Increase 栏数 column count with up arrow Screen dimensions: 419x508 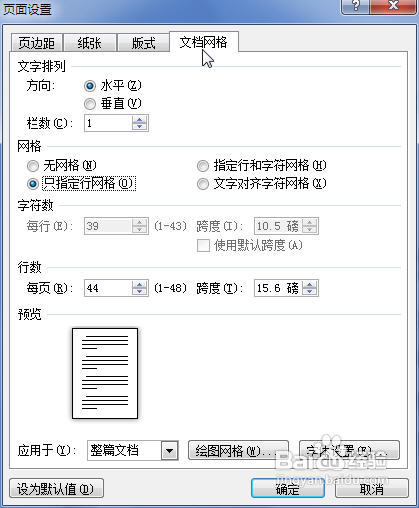(x=139, y=120)
